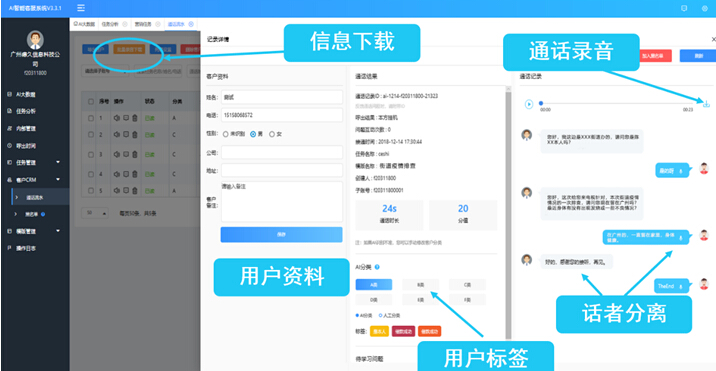This screenshot has width=716, height=371.
Task: Expand the 模板管理 sidebar menu arrow
Action: coord(58,231)
